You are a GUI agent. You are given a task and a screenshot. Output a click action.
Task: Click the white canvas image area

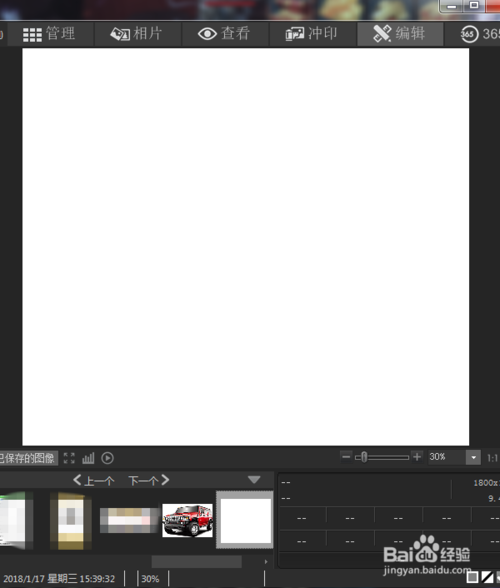click(x=245, y=247)
